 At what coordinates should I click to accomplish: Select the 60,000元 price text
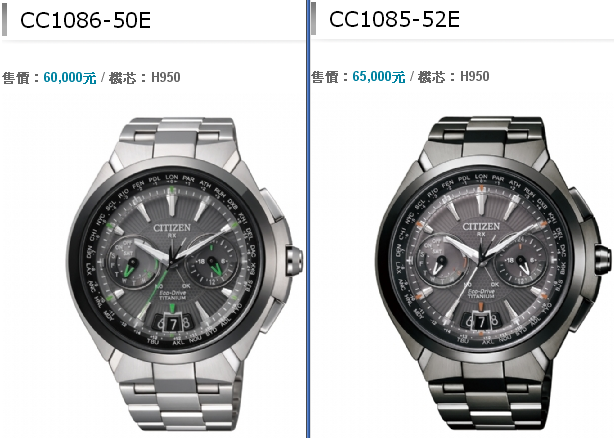[x=70, y=78]
